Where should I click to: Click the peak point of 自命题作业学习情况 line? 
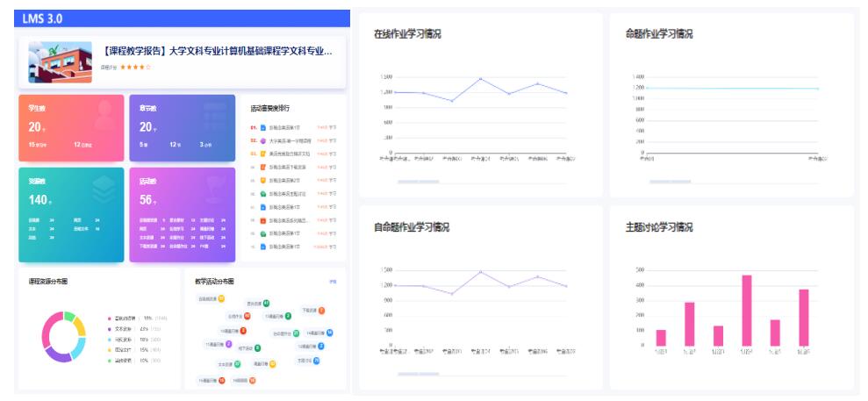[480, 271]
